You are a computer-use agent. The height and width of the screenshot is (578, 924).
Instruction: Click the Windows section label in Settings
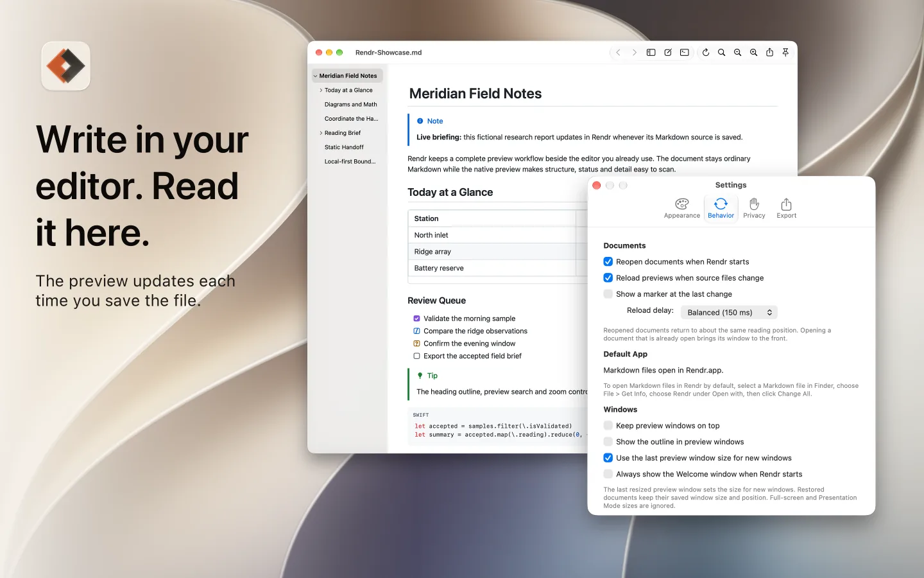coord(620,409)
